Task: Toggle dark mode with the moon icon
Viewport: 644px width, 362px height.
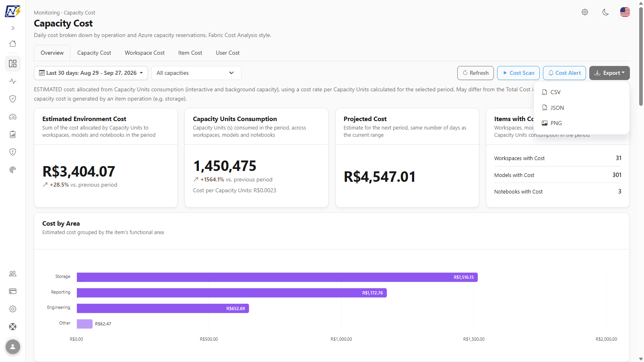Action: click(x=605, y=12)
